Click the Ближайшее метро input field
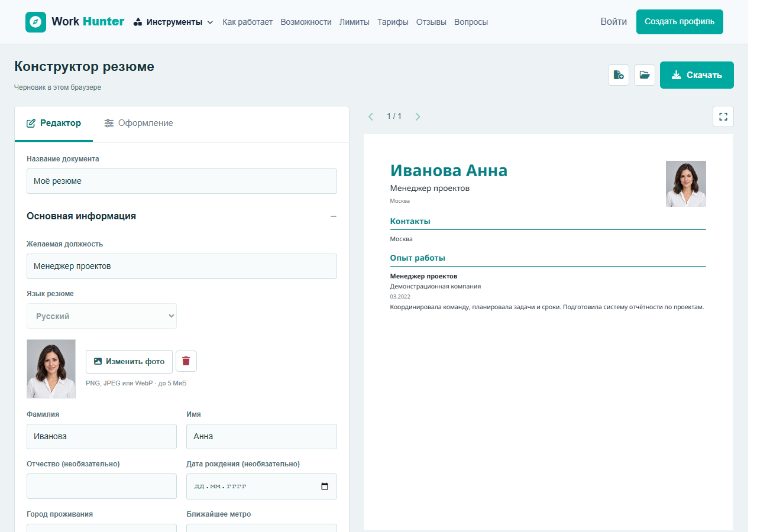 (x=261, y=528)
